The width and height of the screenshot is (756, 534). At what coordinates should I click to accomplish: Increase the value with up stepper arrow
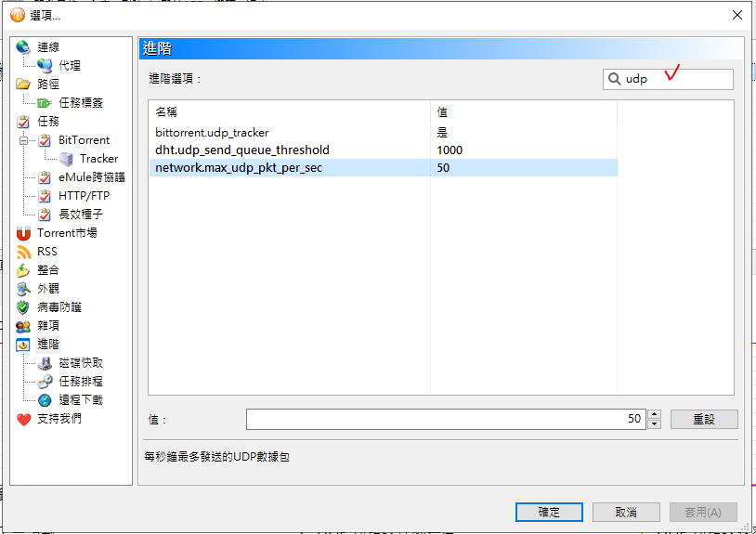654,414
